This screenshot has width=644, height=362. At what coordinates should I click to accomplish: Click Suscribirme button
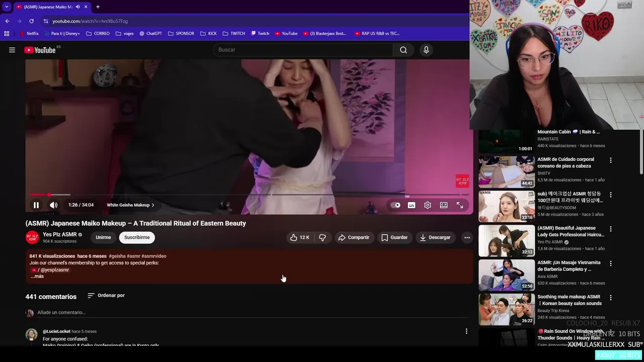click(x=137, y=237)
